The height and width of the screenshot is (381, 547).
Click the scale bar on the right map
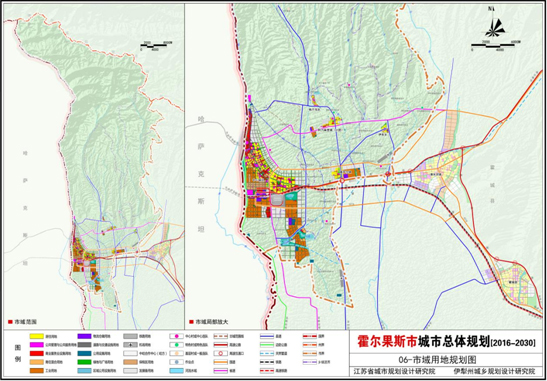click(x=493, y=46)
